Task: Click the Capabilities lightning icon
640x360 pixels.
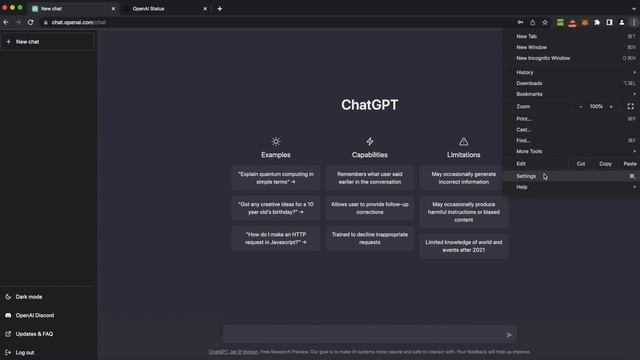Action: tap(370, 142)
